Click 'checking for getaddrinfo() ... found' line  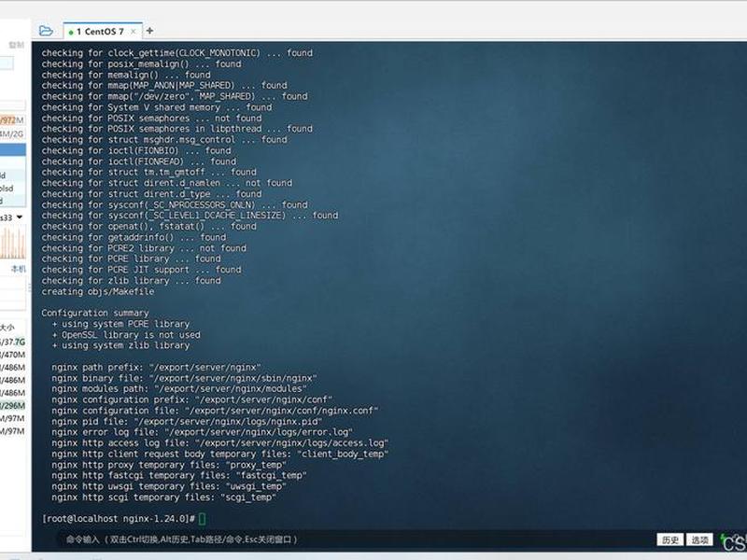click(134, 237)
